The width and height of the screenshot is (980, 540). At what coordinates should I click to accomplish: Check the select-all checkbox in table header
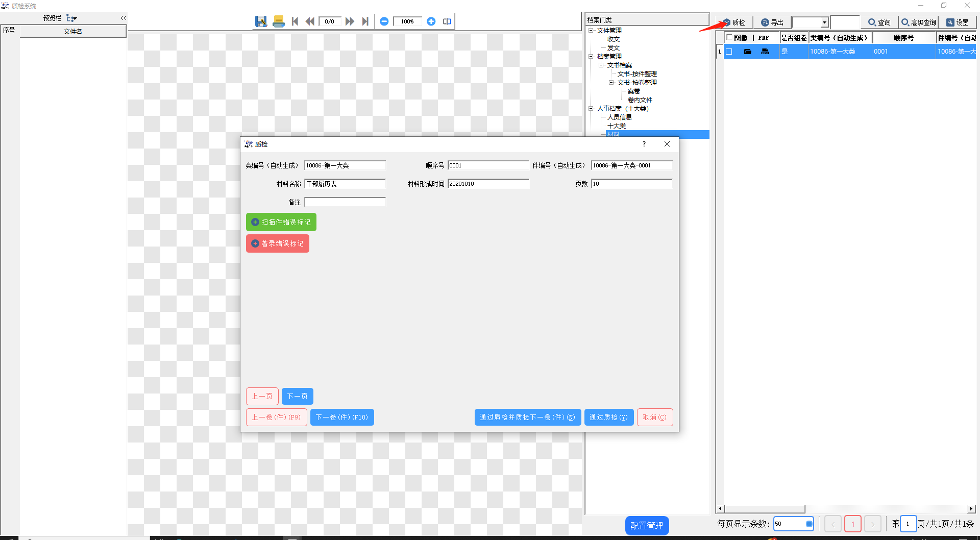click(x=729, y=37)
